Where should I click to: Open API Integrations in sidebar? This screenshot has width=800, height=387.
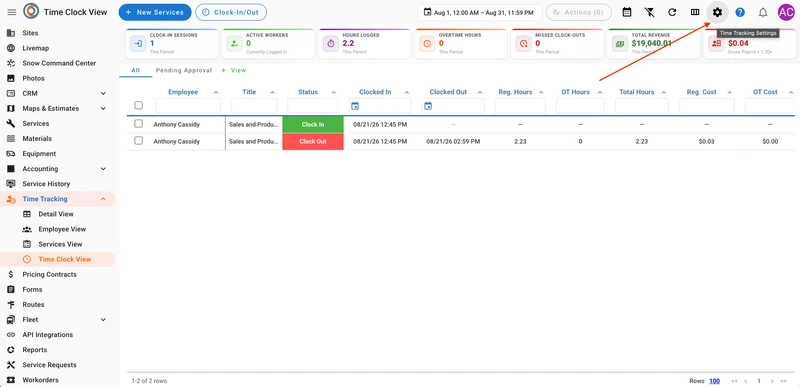coord(47,334)
